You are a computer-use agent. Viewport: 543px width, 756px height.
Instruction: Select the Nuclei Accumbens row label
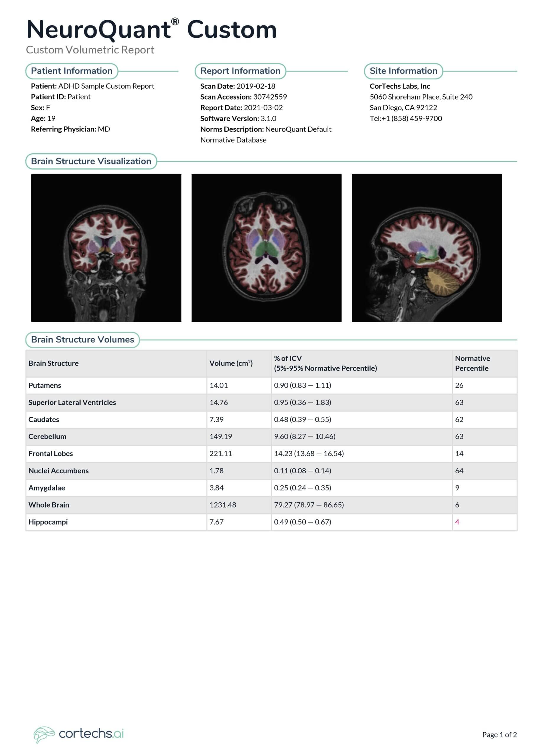58,471
